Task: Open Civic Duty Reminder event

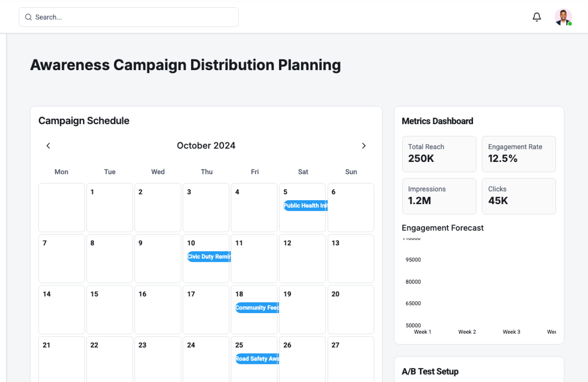Action: [209, 257]
